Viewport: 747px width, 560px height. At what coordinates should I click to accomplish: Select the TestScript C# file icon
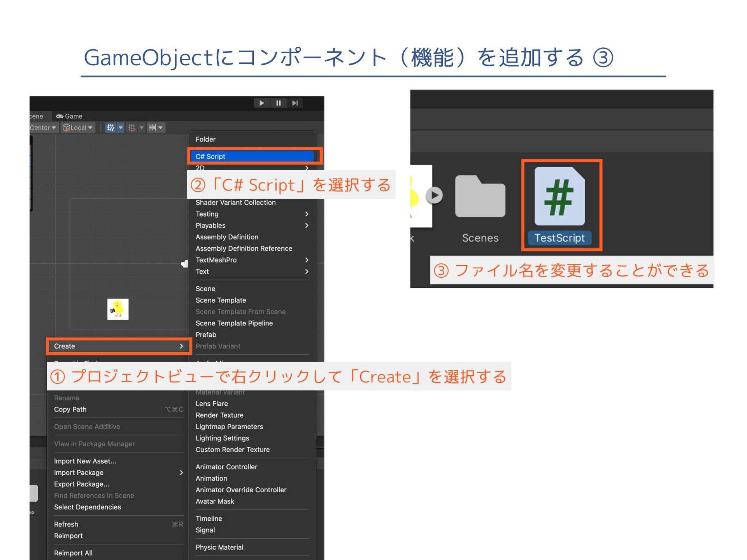coord(559,196)
